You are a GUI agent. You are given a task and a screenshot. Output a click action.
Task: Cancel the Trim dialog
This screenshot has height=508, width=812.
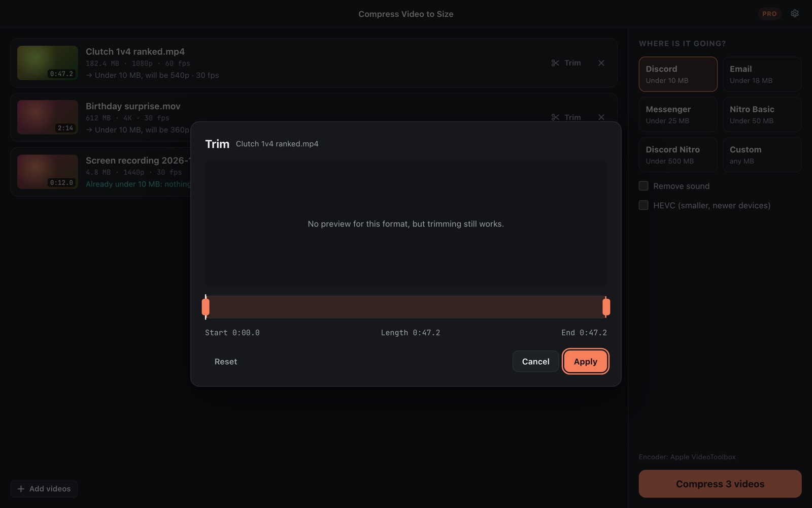coord(535,362)
